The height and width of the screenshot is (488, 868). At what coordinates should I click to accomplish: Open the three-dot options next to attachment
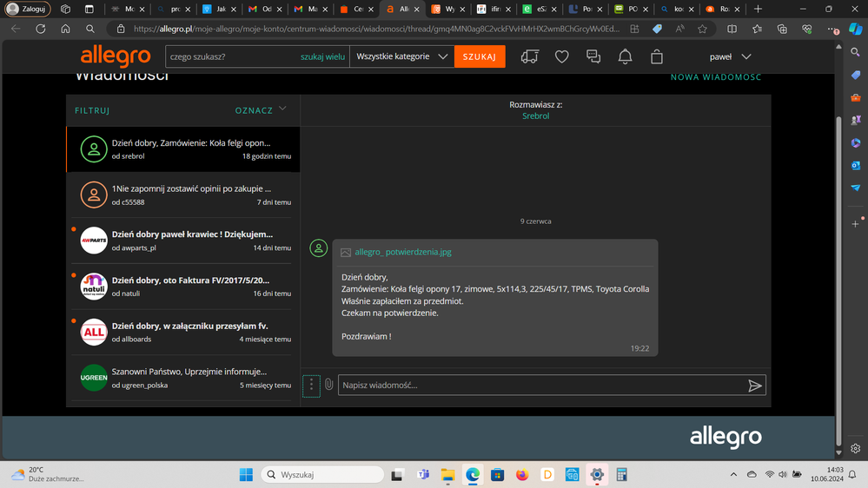point(311,385)
